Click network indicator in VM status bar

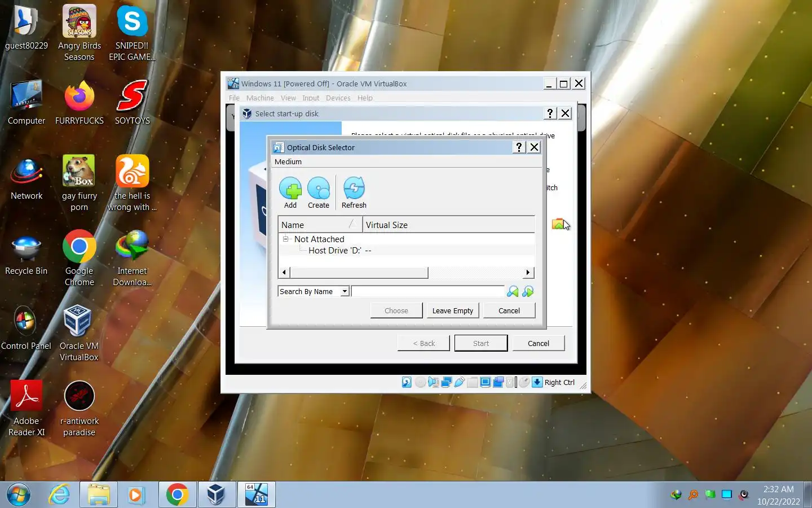pos(446,382)
